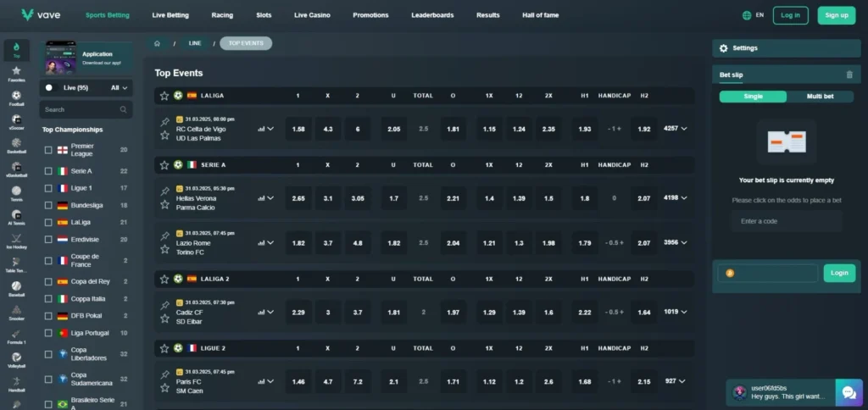Open the live chat bubble icon
This screenshot has height=410, width=868.
pyautogui.click(x=848, y=392)
